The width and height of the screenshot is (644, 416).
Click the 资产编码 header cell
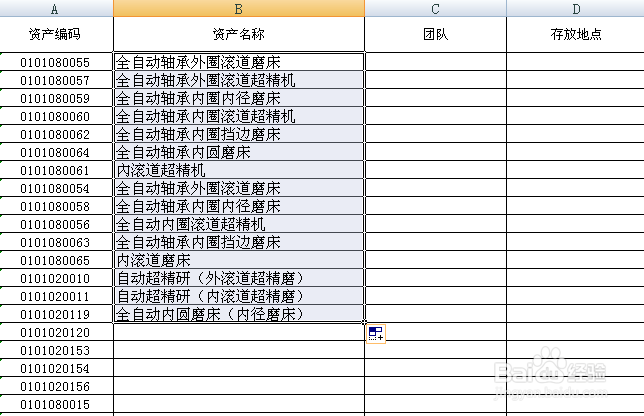pyautogui.click(x=56, y=34)
